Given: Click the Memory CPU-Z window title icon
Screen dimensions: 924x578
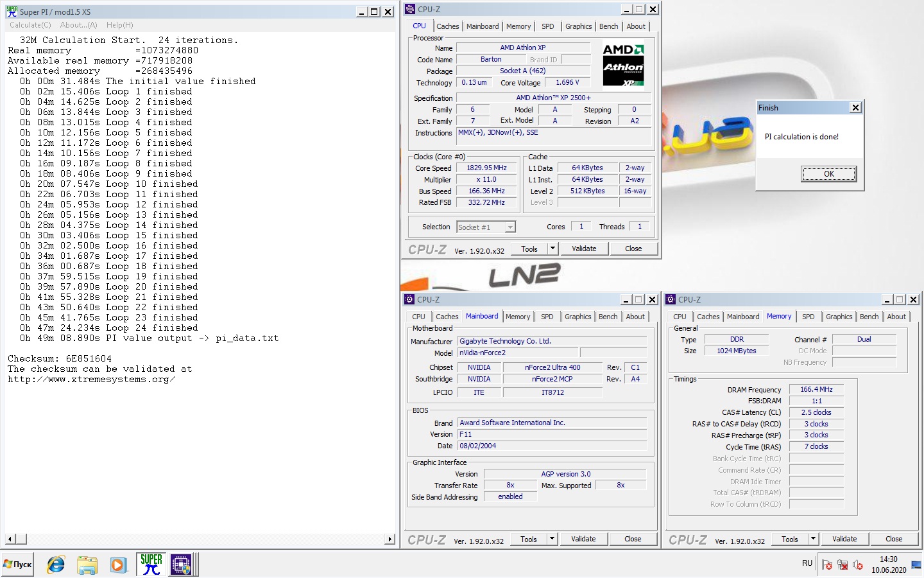Looking at the screenshot, I should pos(671,299).
